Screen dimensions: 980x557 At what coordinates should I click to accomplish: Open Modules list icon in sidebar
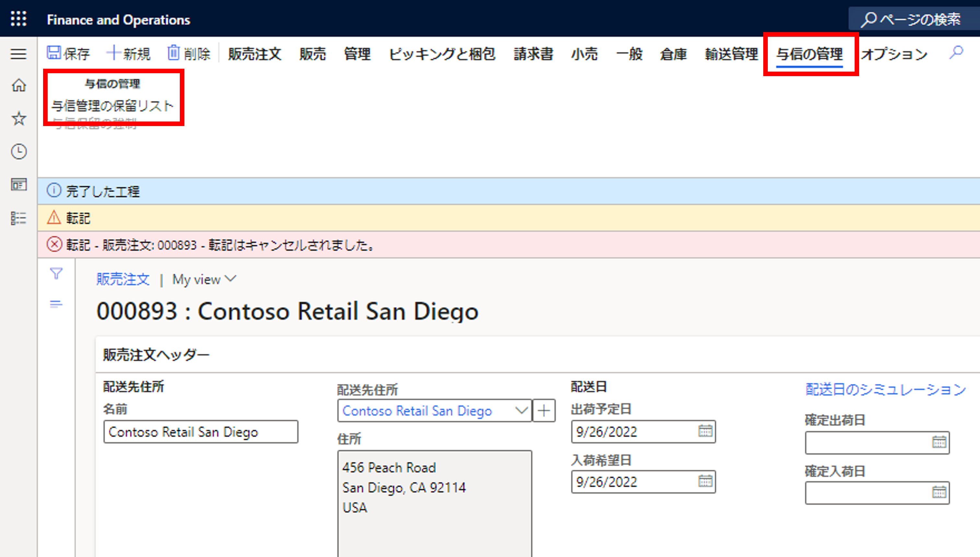pos(19,218)
